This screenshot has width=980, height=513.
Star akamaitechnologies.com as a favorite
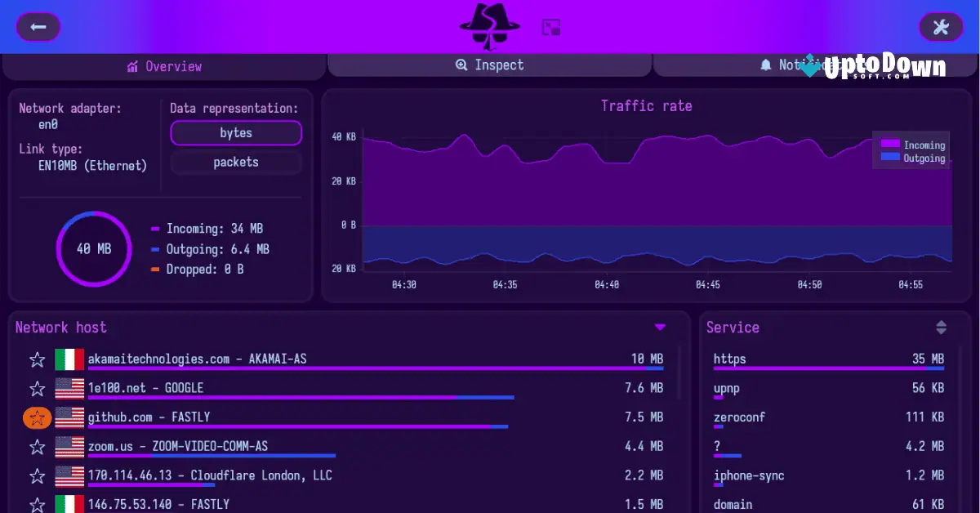[x=37, y=359]
